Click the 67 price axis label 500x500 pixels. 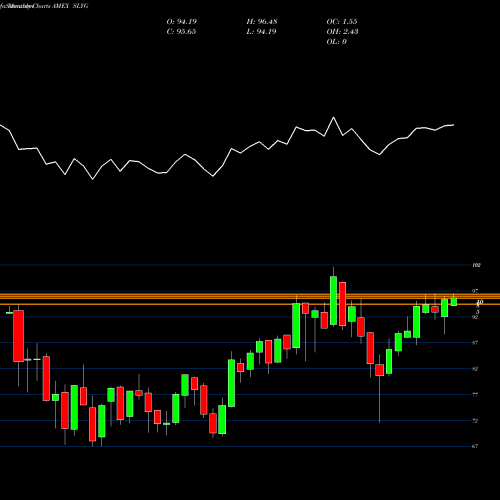[475, 446]
